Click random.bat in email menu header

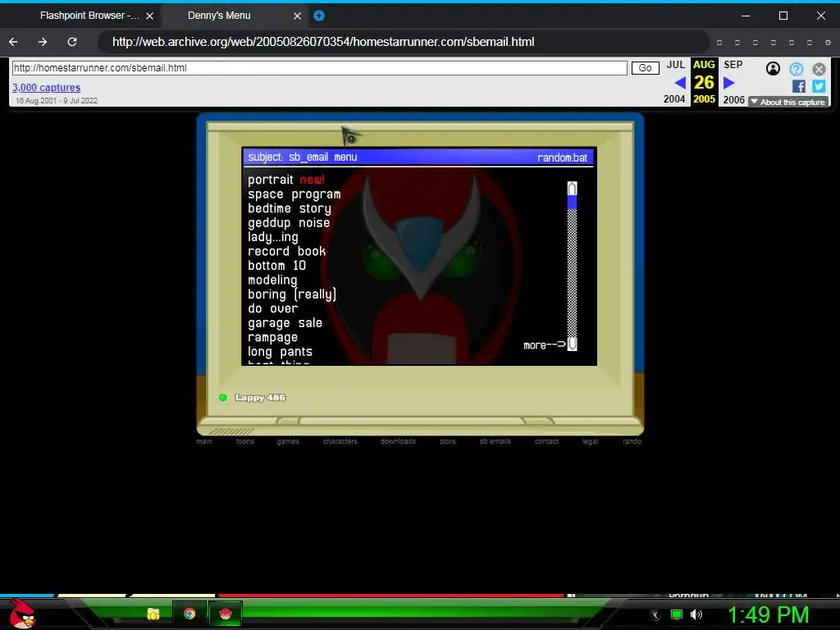coord(562,157)
